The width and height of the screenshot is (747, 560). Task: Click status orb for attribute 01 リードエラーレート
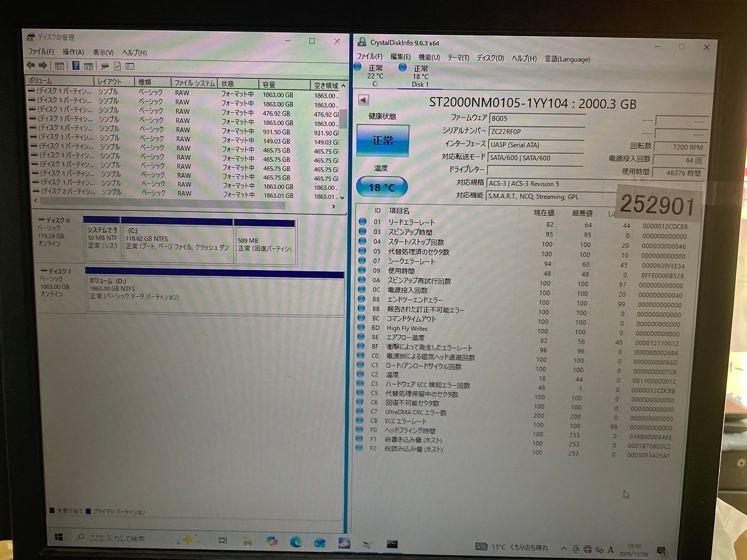pos(362,222)
